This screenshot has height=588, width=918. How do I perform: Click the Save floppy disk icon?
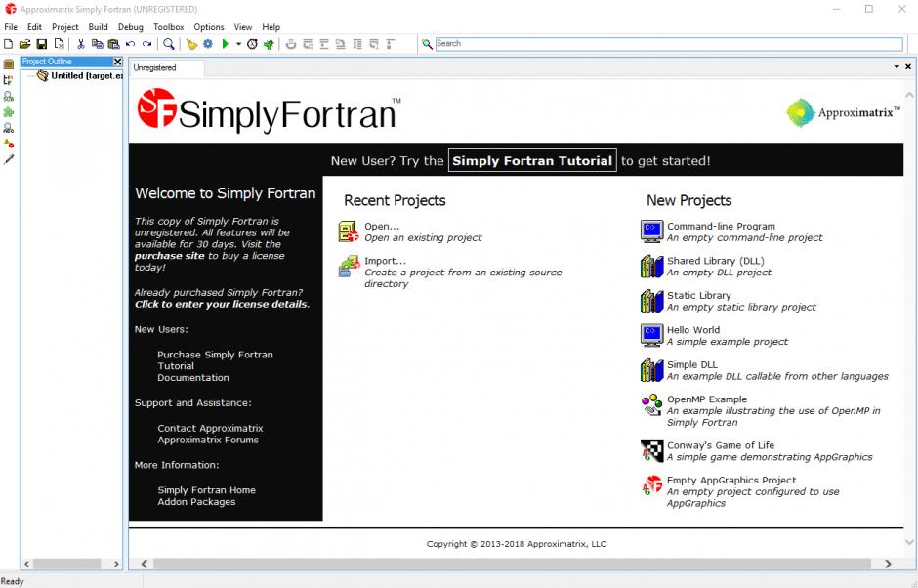[42, 44]
